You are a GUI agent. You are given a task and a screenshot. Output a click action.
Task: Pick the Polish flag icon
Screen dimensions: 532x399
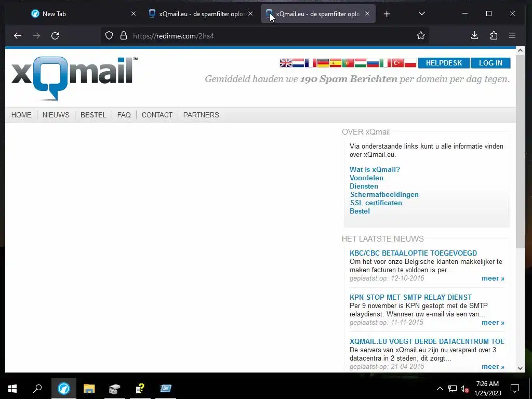pos(410,63)
